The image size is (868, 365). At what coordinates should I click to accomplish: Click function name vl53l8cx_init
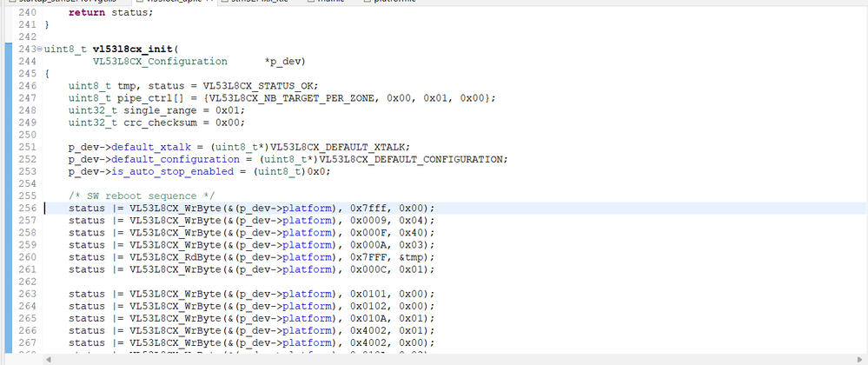pos(133,50)
